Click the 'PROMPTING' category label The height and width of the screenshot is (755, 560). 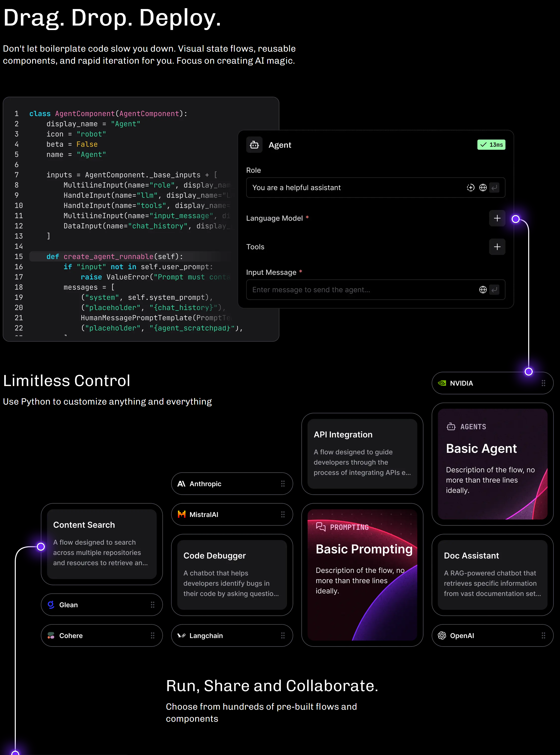349,527
